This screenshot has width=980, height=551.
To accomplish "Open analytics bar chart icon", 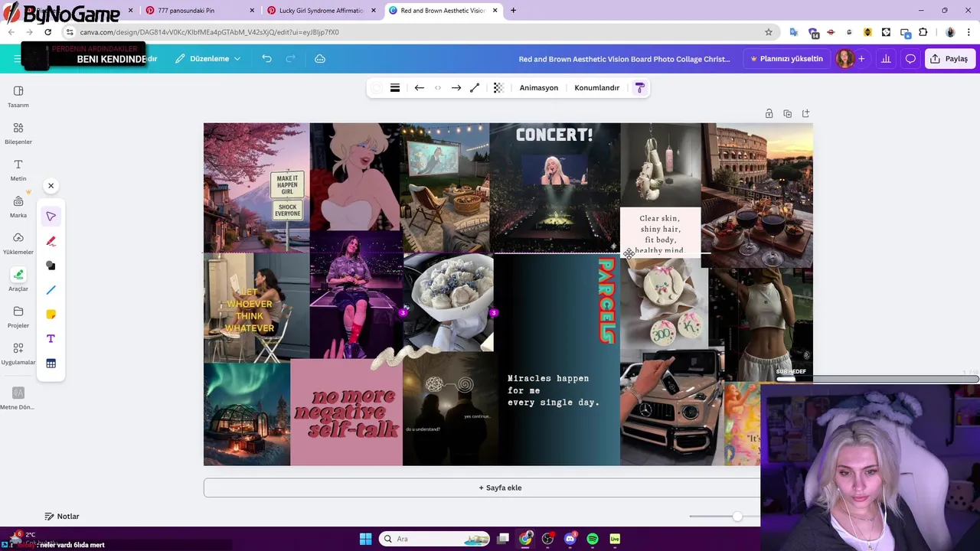I will (x=886, y=59).
